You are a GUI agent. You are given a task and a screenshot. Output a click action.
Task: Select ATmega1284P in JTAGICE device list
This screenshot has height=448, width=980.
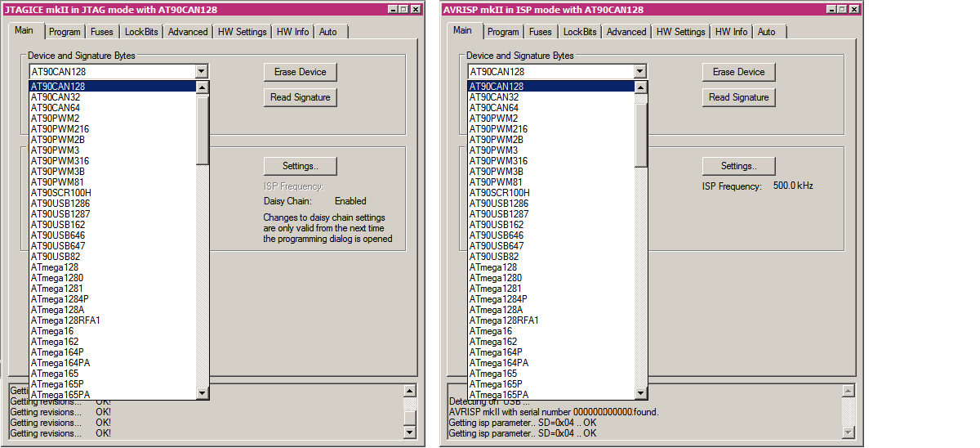click(113, 299)
